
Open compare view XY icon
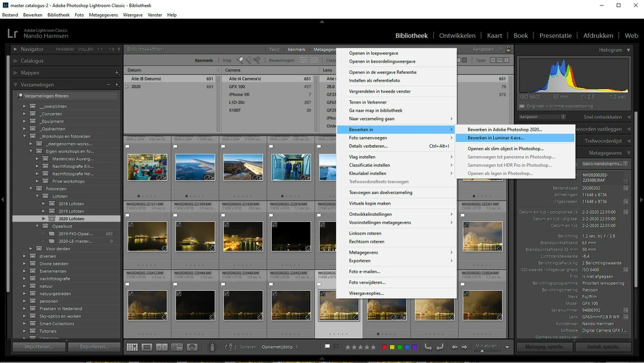coord(162,347)
